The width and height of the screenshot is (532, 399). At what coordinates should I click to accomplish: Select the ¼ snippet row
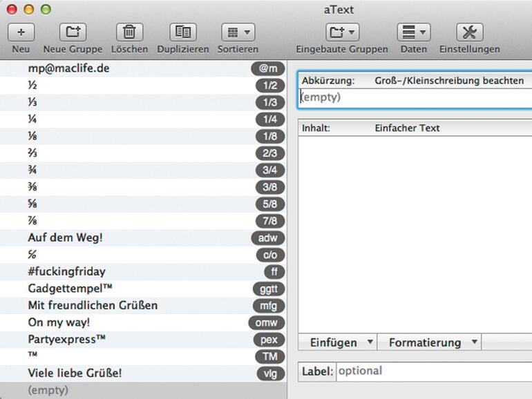[x=142, y=119]
